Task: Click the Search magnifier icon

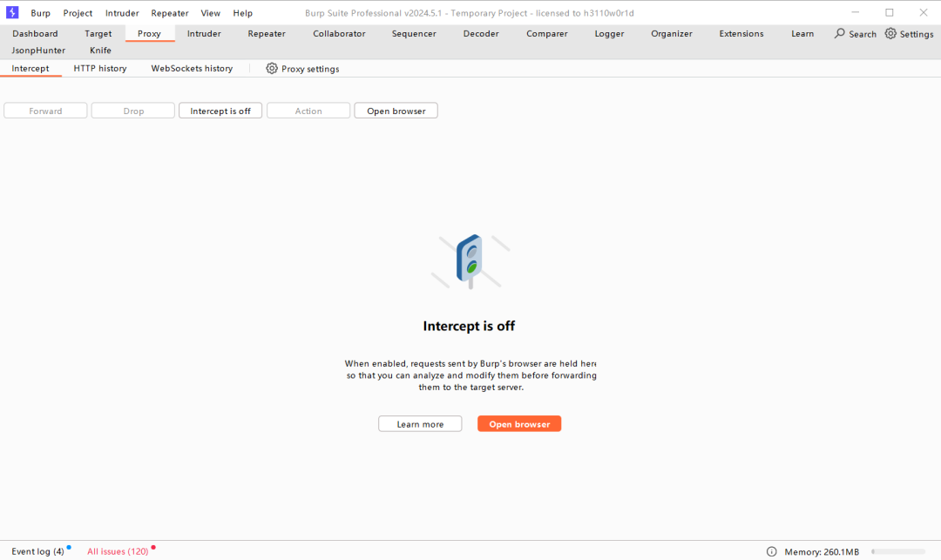Action: tap(839, 34)
